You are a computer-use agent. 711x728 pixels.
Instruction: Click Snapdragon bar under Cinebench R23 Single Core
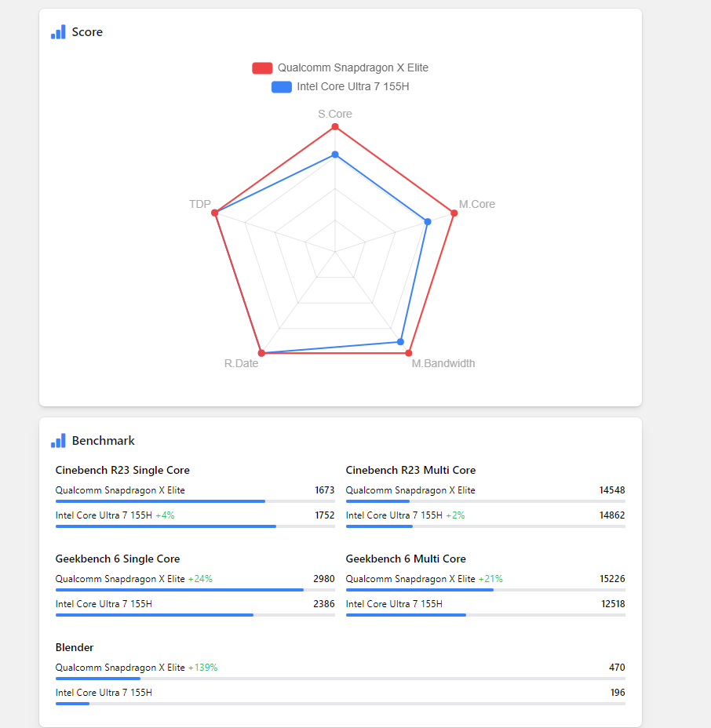click(195, 501)
